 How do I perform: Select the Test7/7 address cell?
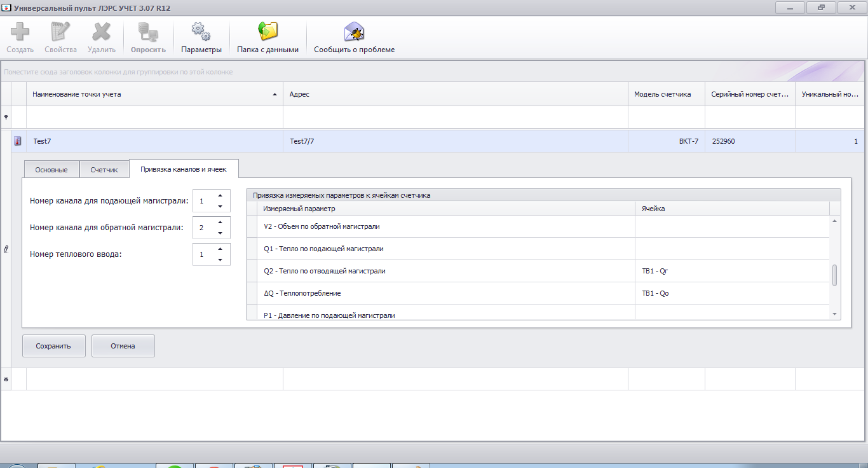pyautogui.click(x=455, y=141)
